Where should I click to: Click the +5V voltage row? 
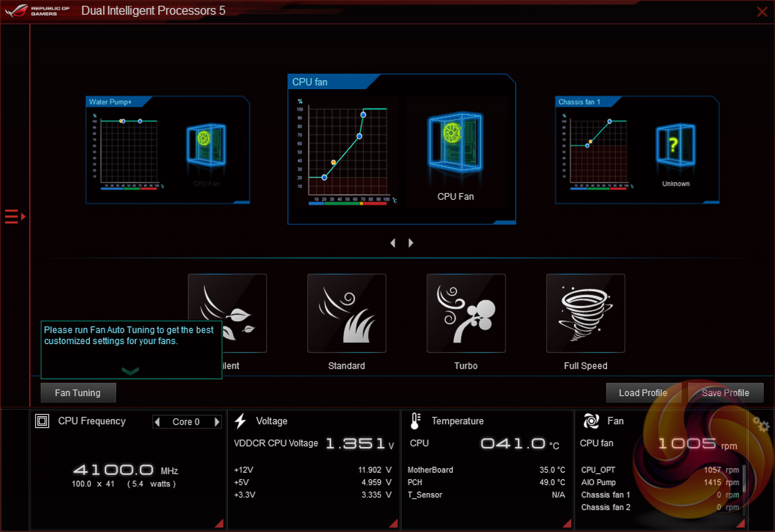pyautogui.click(x=313, y=482)
